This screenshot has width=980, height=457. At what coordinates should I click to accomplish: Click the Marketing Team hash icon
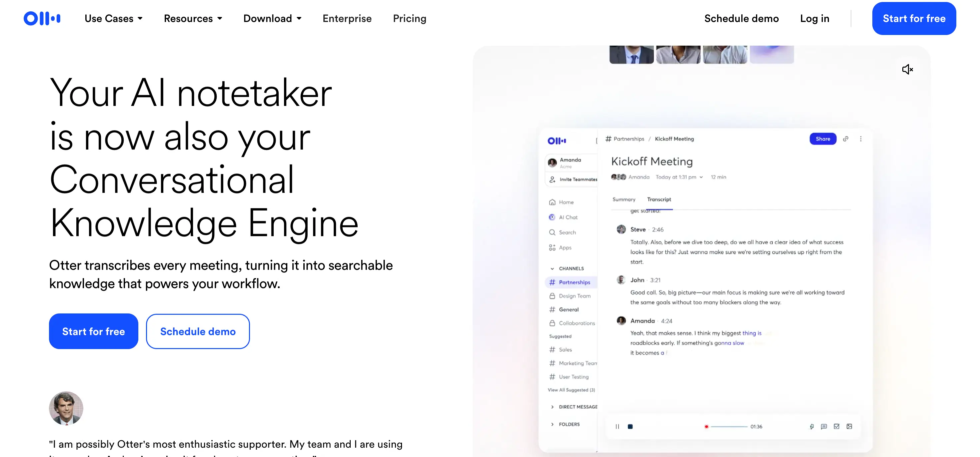pos(552,363)
